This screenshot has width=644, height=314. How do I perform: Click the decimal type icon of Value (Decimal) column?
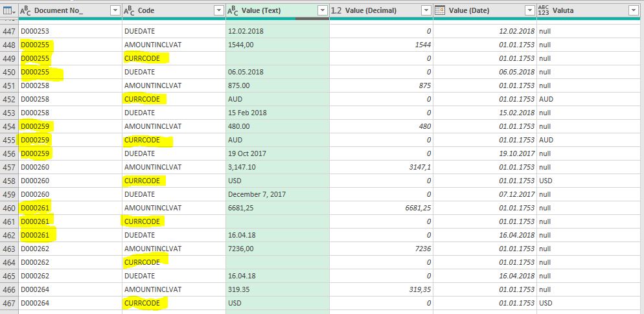point(336,10)
